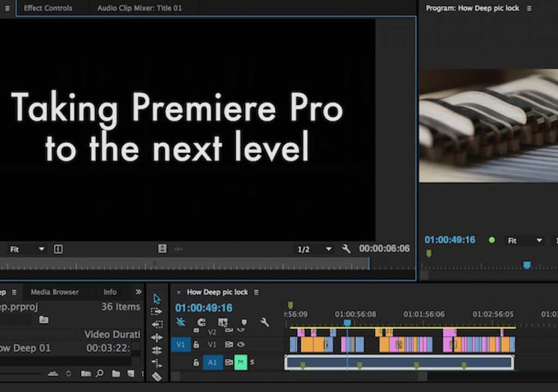Toggle nest-or-individual-clips insert mode icon
This screenshot has height=392, width=558.
180,322
